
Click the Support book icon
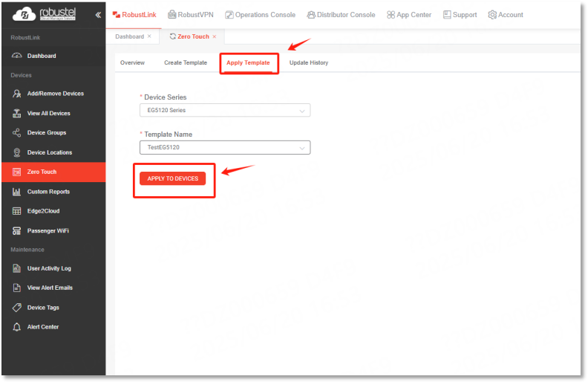(x=447, y=15)
